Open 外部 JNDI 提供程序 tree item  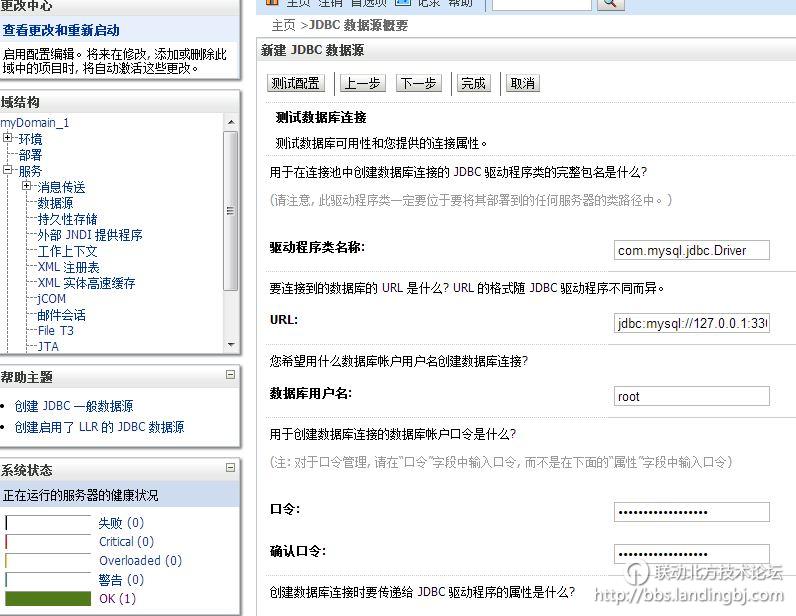coord(90,235)
